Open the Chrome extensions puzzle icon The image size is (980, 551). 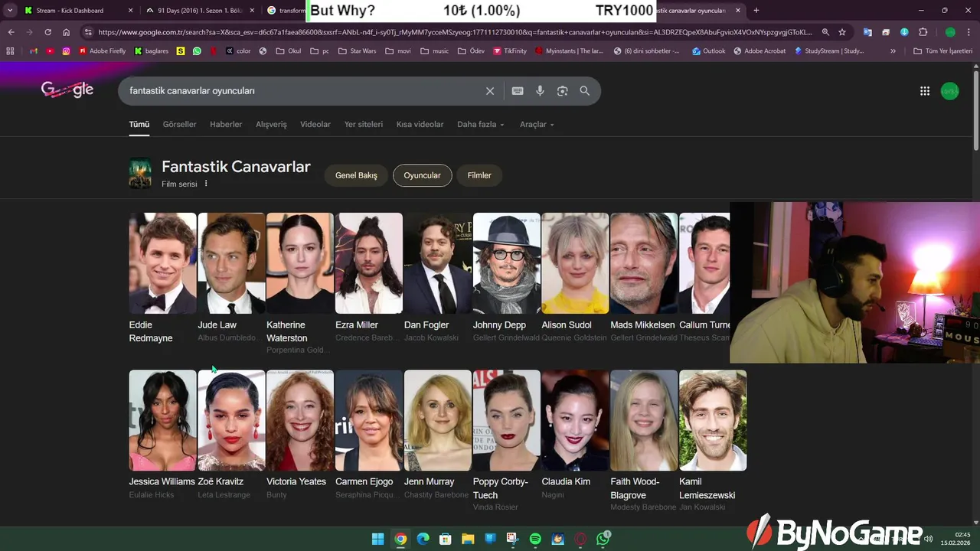923,32
